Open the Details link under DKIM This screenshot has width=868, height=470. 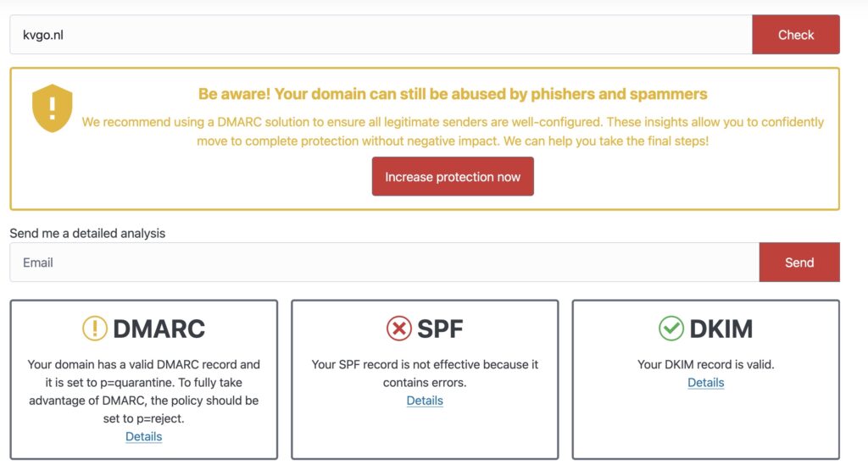click(705, 383)
